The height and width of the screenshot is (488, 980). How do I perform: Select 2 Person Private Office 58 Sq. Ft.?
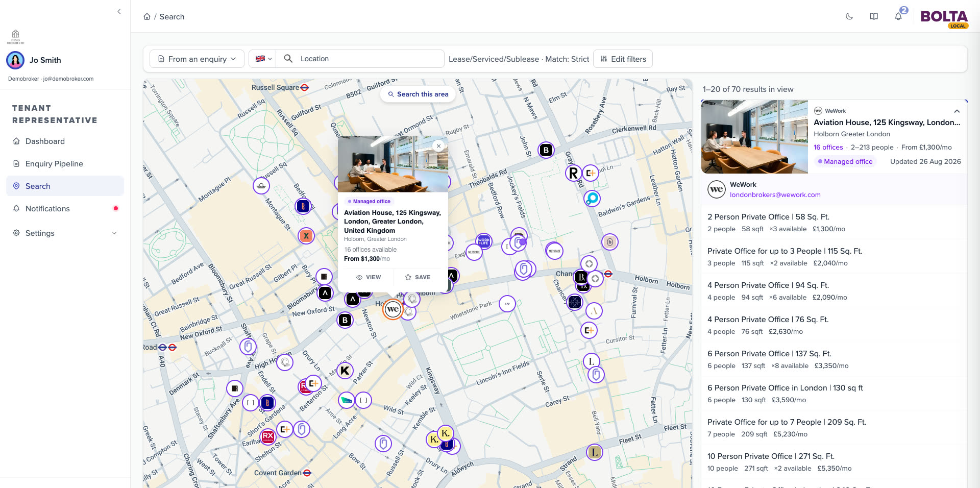click(834, 223)
